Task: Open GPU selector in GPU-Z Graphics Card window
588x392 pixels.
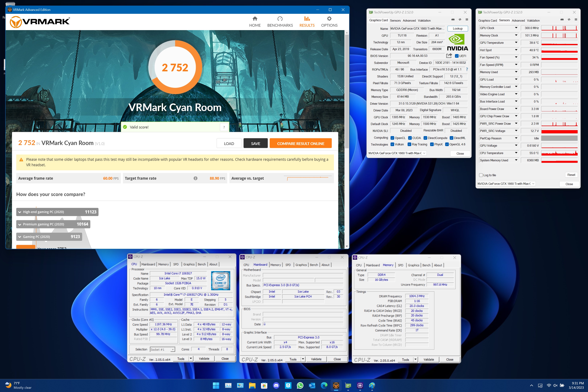Action: point(397,153)
